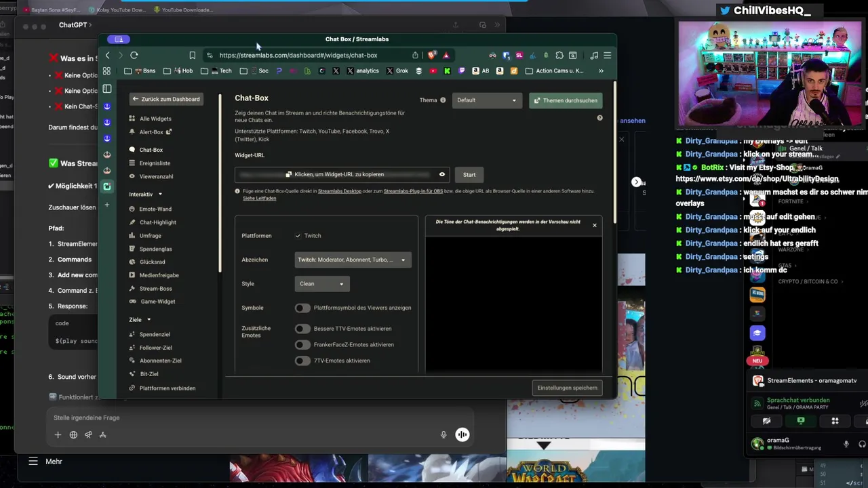Open the Abzeichen badges dropdown
The width and height of the screenshot is (868, 488).
coord(353,260)
